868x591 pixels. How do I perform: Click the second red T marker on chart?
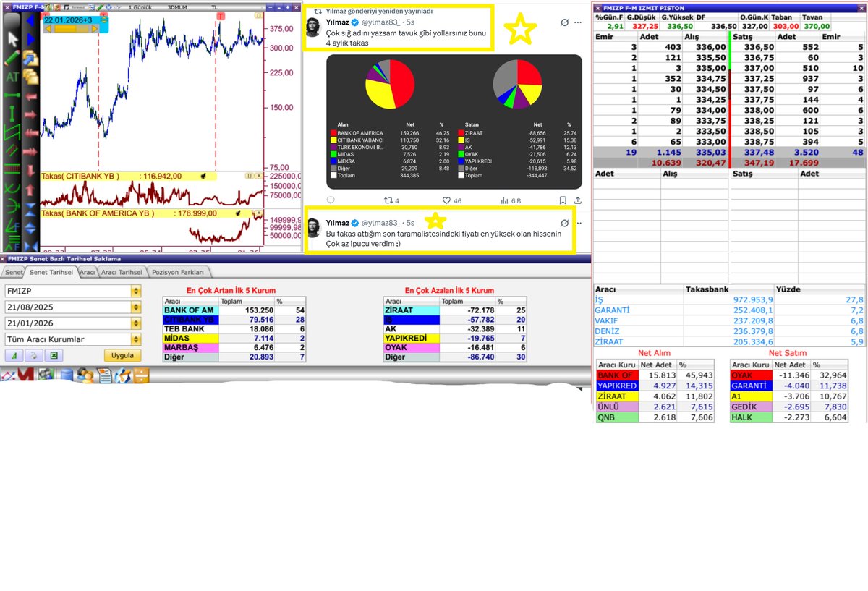click(219, 16)
